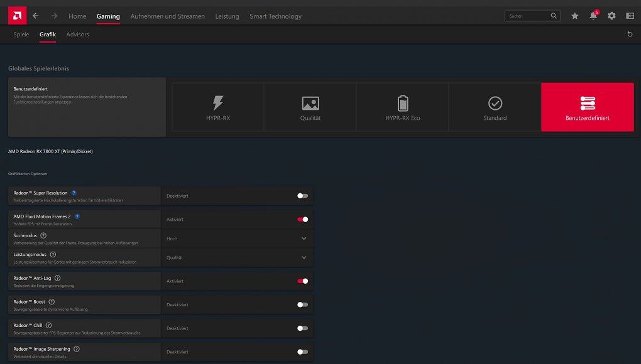Select the Benutzerdefiniert profile tile
Viewport: 641px width, 364px height.
point(588,107)
